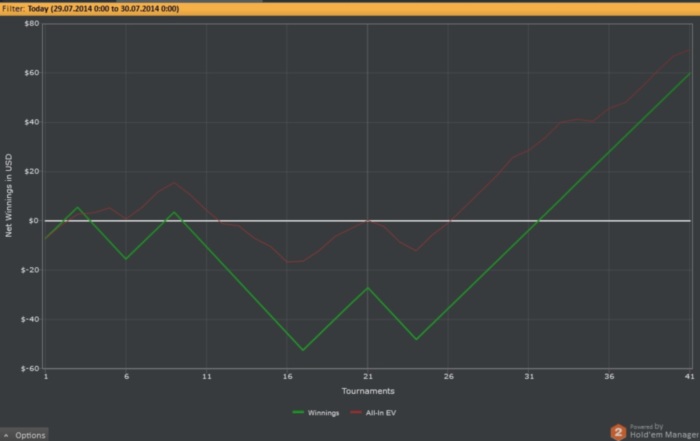Click the green Winnings legend color swatch
The image size is (700, 441).
coord(298,412)
